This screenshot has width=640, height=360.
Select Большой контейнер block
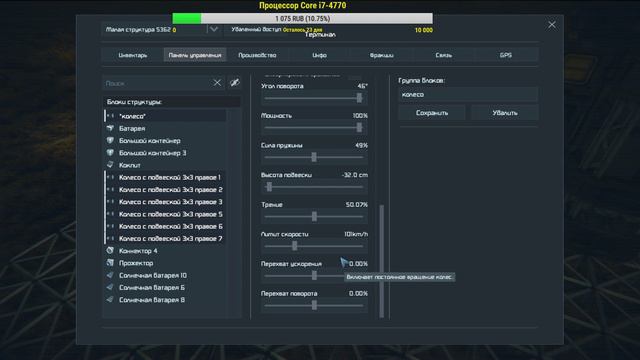165,140
